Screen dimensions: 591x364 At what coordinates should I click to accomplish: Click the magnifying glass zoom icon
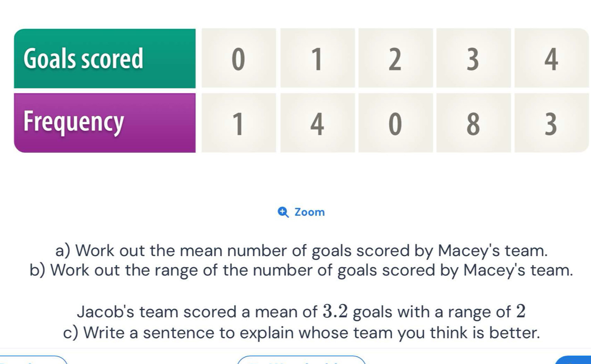[282, 212]
